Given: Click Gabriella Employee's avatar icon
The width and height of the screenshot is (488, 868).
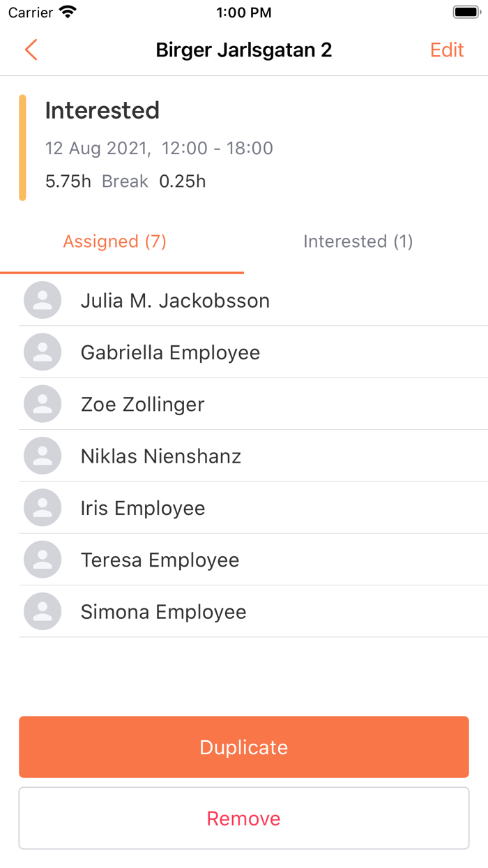Looking at the screenshot, I should point(42,352).
